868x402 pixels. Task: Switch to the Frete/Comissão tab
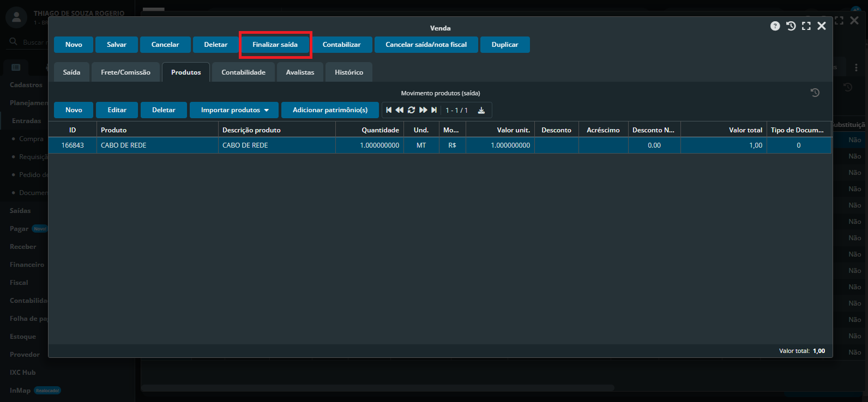click(x=125, y=72)
